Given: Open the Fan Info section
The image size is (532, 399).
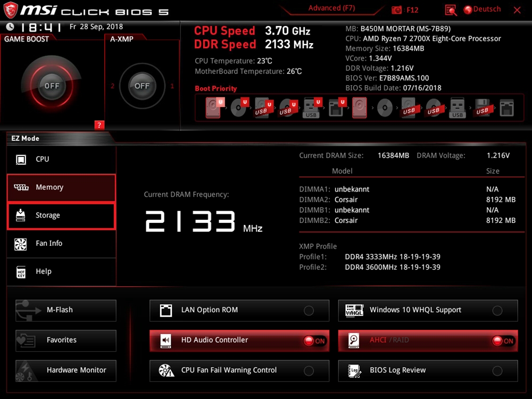Looking at the screenshot, I should (61, 243).
